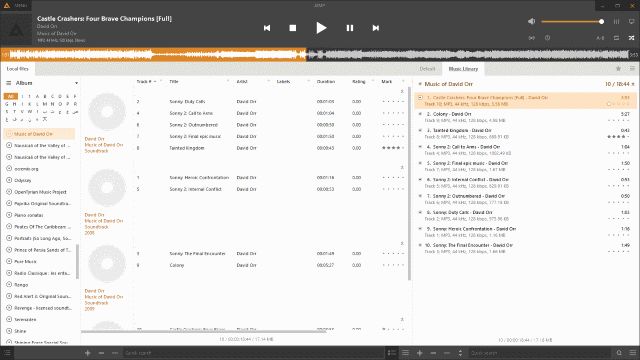Toggle the checkbox for Colony playlist entry
This screenshot has height=360, width=640.
click(x=420, y=114)
